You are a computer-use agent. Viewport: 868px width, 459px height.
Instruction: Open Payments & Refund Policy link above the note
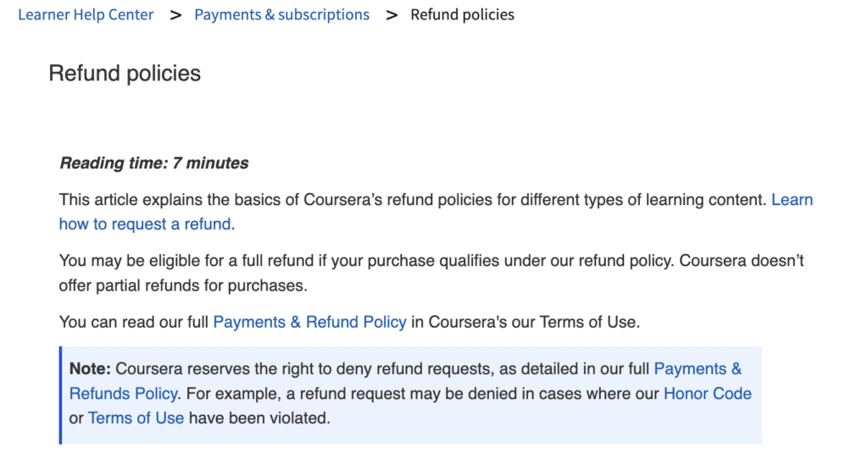point(309,322)
